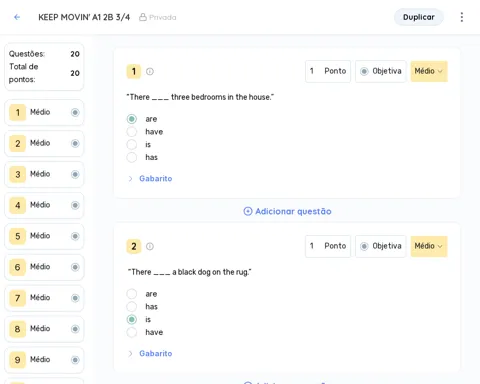Screen dimensions: 480x384
Task: Open Médio difficulty dropdown for question 1
Action: click(x=429, y=71)
